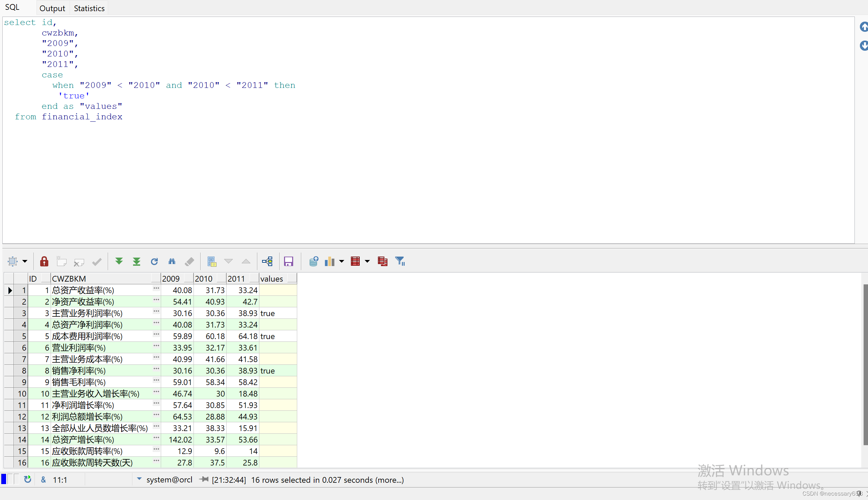Click the database export icon
This screenshot has height=500, width=868.
click(313, 261)
